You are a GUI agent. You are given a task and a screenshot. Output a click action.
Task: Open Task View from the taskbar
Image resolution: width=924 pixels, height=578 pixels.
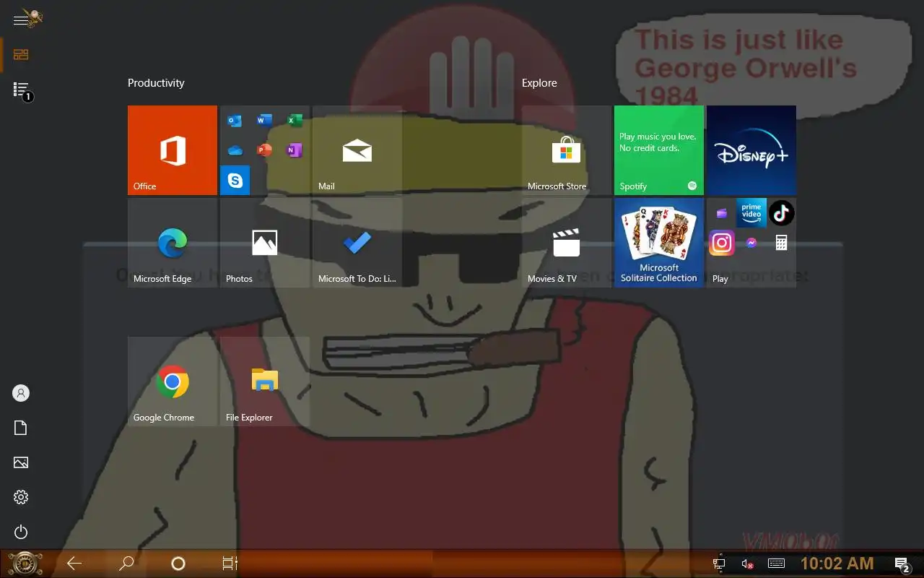pyautogui.click(x=230, y=564)
